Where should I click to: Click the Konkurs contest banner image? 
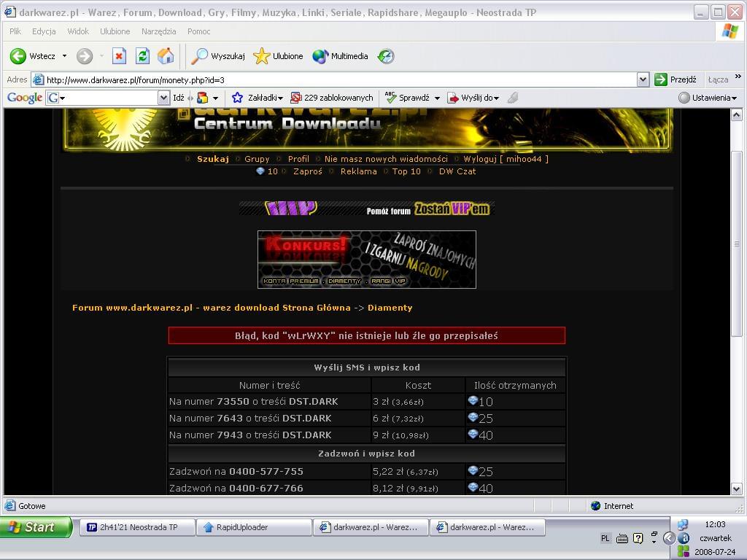[367, 259]
